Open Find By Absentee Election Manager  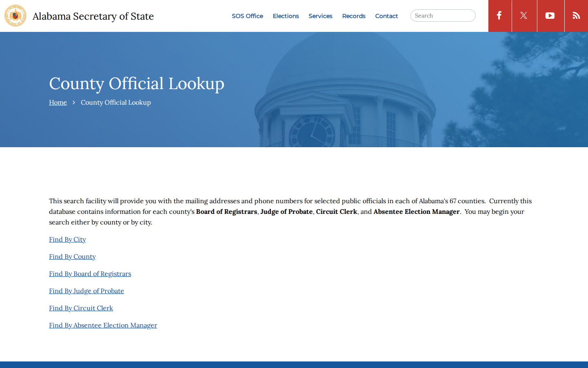(103, 325)
